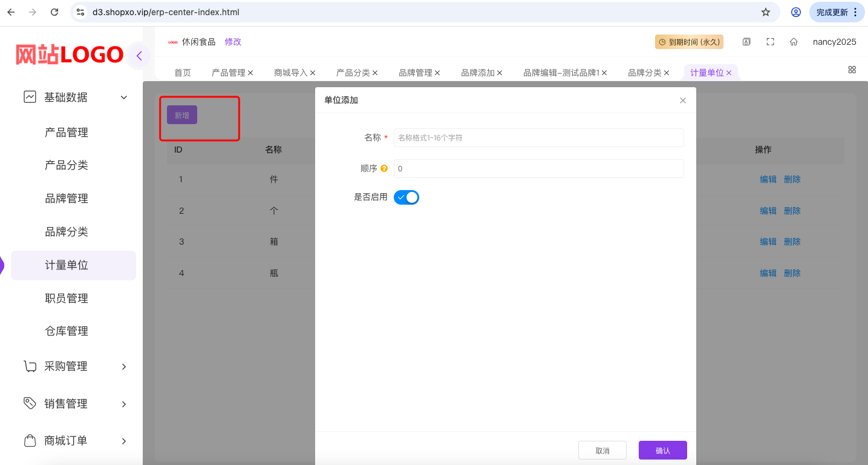Click the 到期时间 (永久) badge
The height and width of the screenshot is (465, 868).
[x=690, y=42]
